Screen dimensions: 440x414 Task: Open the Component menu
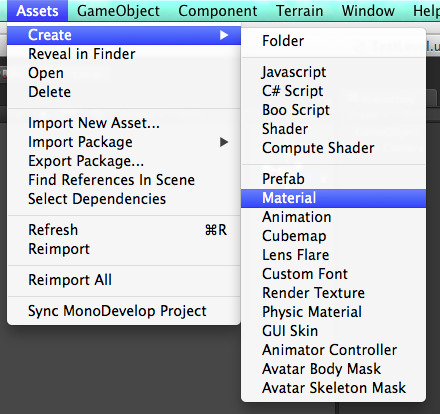click(217, 11)
